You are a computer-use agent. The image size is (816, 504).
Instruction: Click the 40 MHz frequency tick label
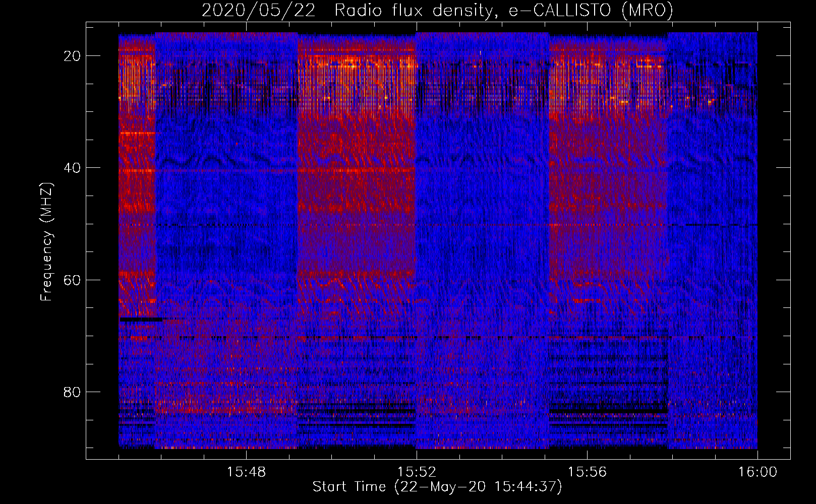pyautogui.click(x=73, y=168)
